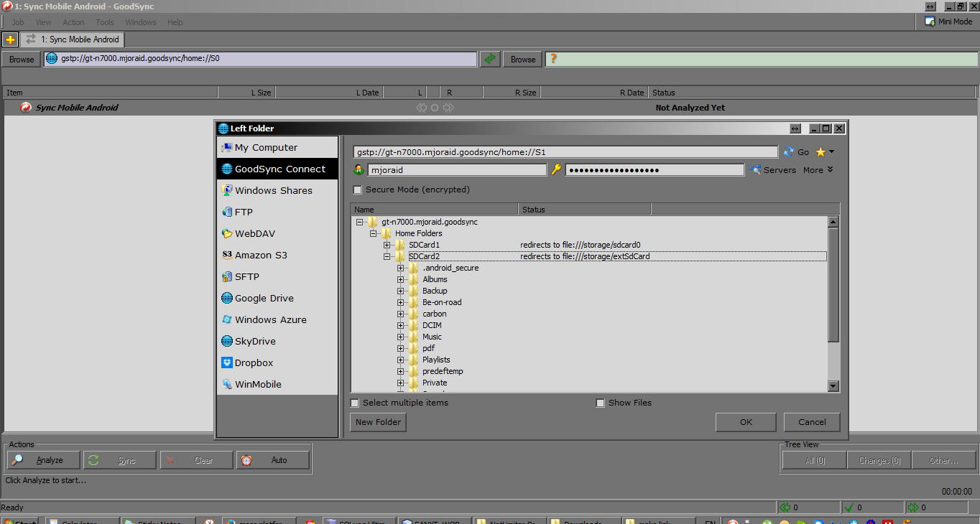Expand the Music folder
This screenshot has height=524, width=980.
[400, 337]
